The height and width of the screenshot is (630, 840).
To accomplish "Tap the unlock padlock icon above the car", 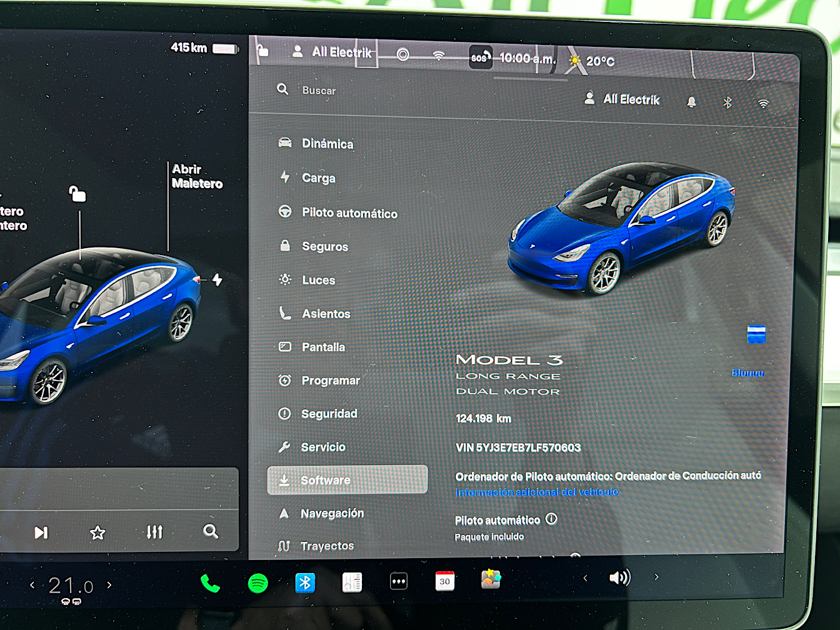I will (x=77, y=194).
